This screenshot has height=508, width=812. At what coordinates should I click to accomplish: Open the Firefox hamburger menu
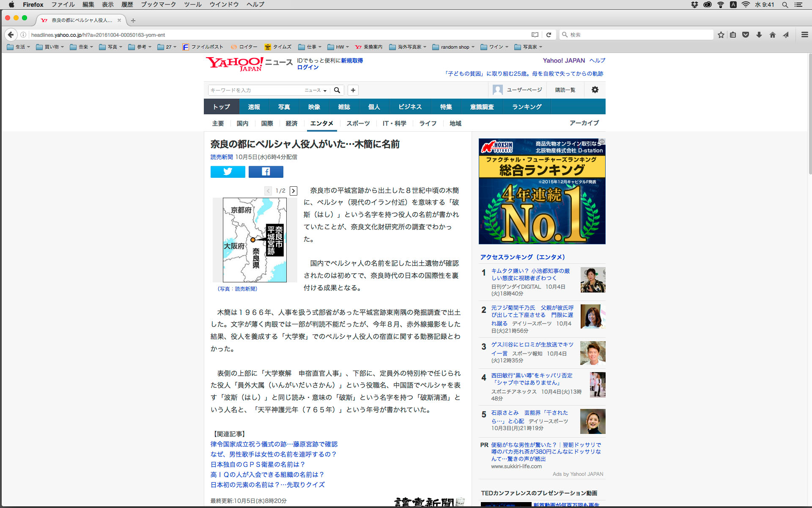coord(804,35)
